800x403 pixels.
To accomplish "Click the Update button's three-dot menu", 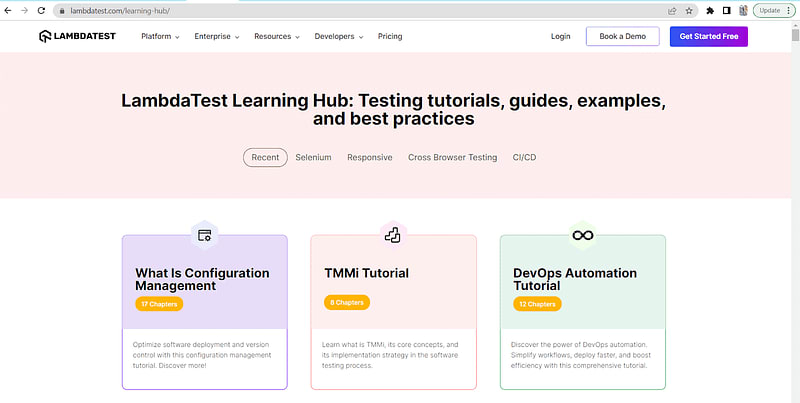I will point(789,11).
